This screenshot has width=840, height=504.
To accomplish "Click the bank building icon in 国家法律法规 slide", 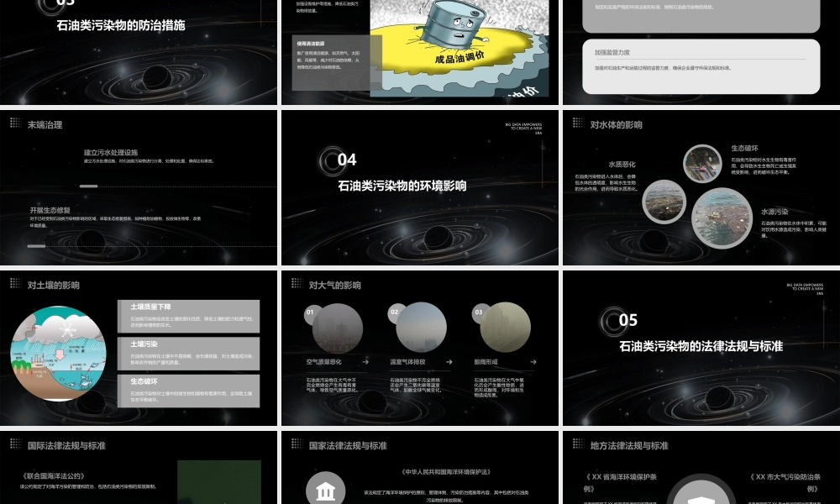I will [x=326, y=491].
